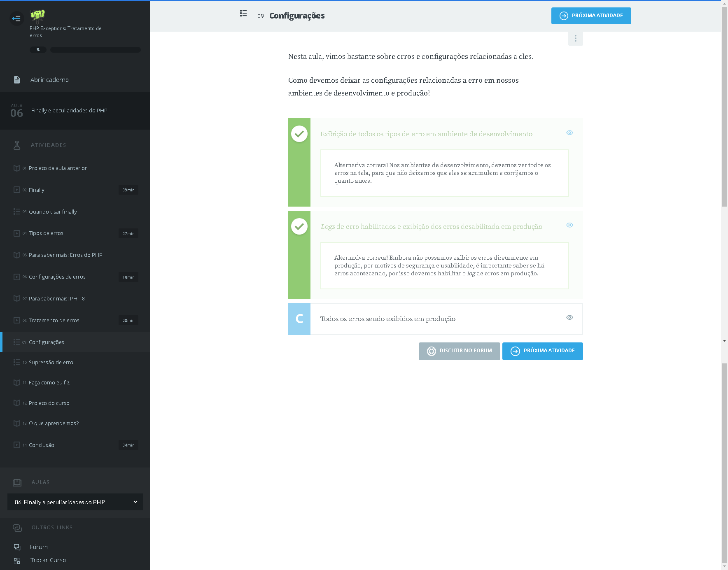The width and height of the screenshot is (728, 570).
Task: Click Discutir no Forum button
Action: point(459,351)
